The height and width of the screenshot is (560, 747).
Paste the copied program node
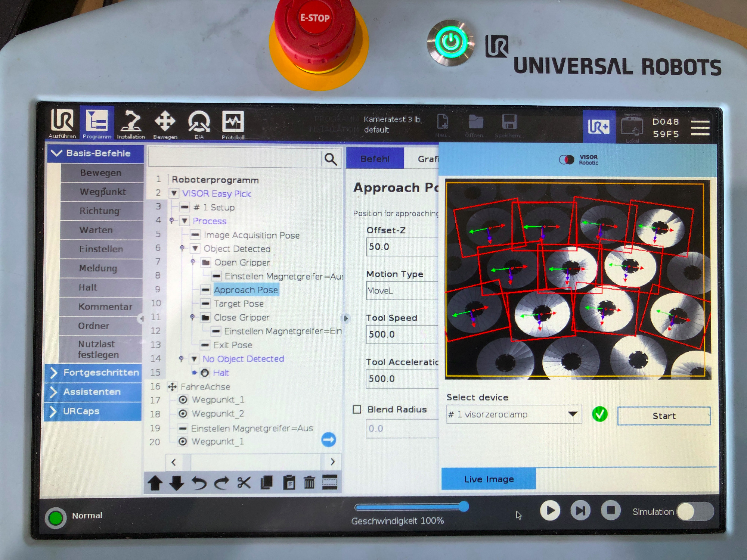(x=289, y=483)
